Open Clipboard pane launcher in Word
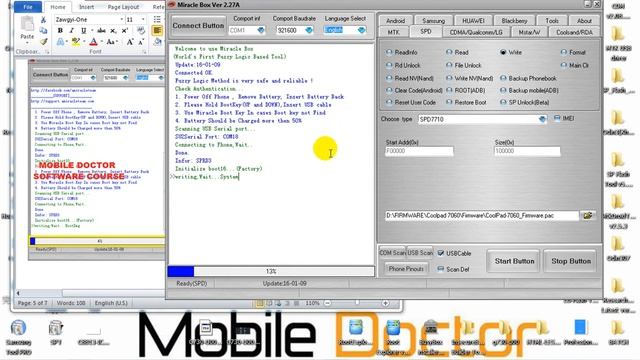Viewport: 640px width, 360px height. pos(47,52)
